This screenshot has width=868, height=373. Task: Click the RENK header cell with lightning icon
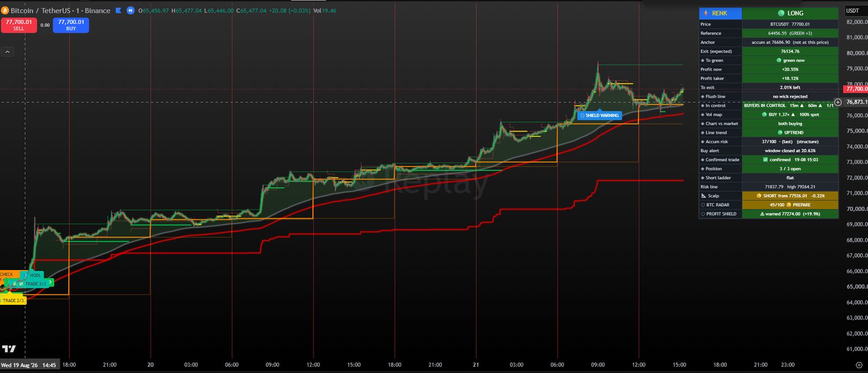(720, 13)
